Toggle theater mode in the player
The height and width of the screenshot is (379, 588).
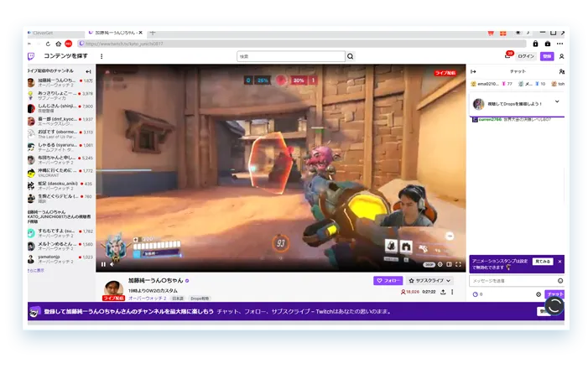coord(449,264)
